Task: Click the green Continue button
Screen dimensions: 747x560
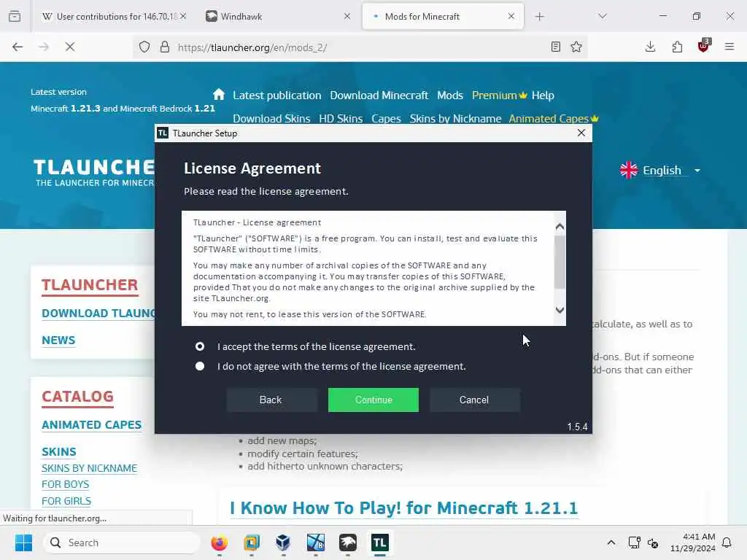Action: [373, 400]
